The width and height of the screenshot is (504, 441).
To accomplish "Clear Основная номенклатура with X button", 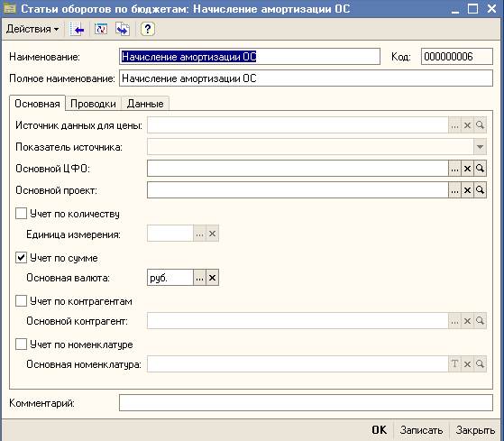I will click(x=467, y=363).
